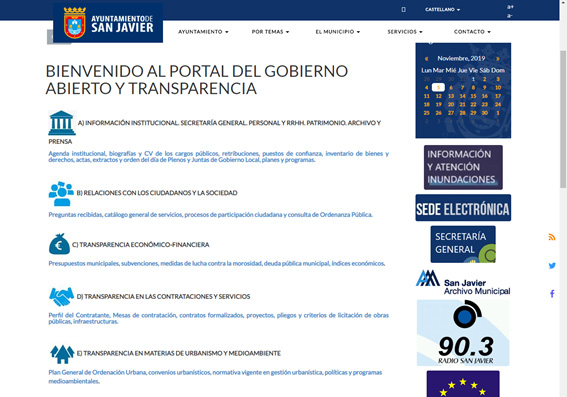Click the handshake icon for contrataciones

pyautogui.click(x=61, y=296)
